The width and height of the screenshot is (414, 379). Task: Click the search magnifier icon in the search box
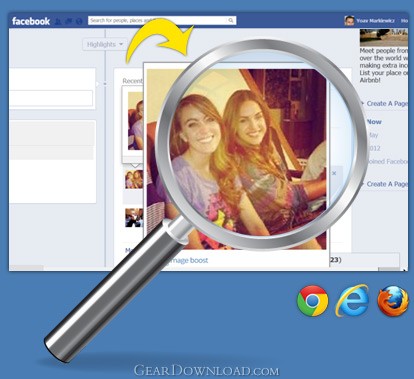point(231,21)
